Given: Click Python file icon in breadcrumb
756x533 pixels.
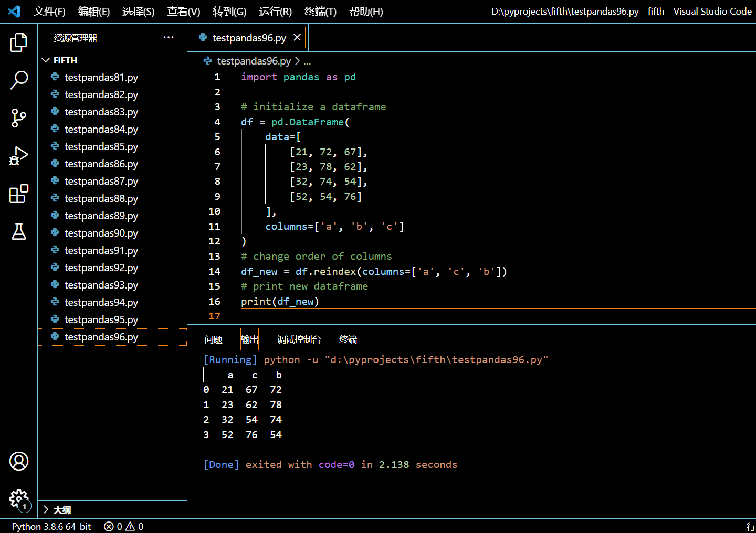Looking at the screenshot, I should click(208, 61).
